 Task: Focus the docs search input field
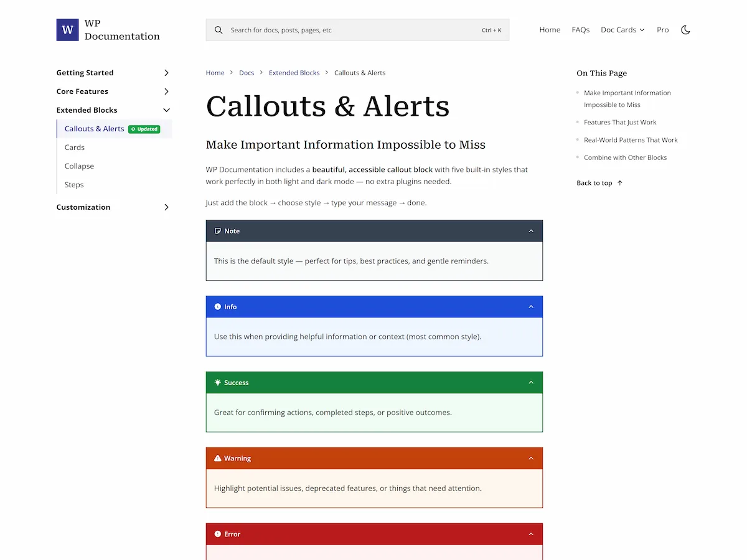pos(357,30)
